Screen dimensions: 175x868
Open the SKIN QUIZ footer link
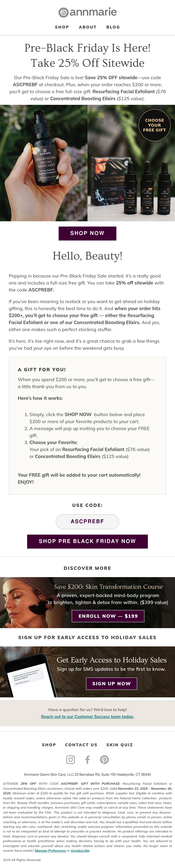120,745
